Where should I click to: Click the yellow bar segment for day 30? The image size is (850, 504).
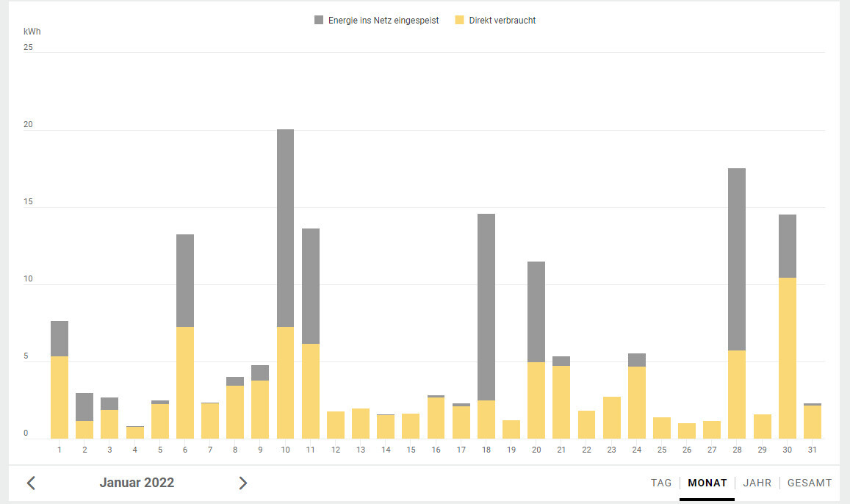788,358
